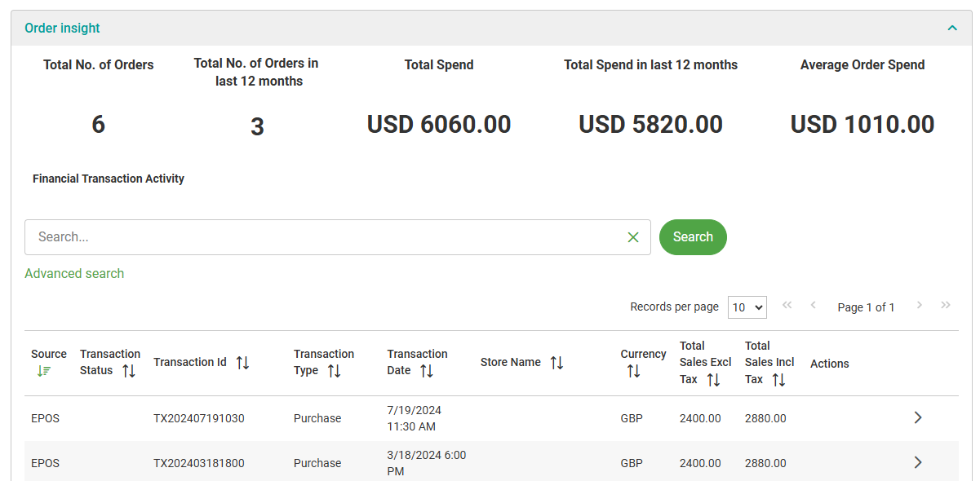Click the green Search button
Screen dimensions: 980x481
693,237
